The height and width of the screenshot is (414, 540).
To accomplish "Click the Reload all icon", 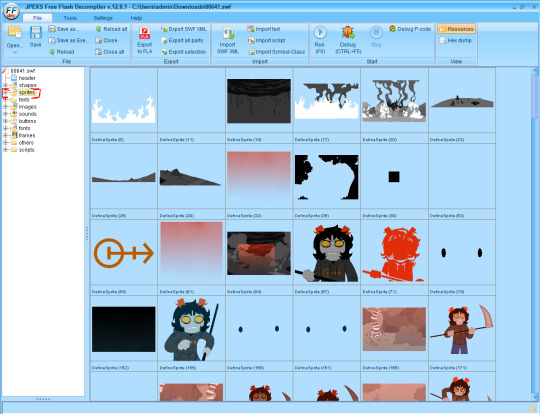I will (x=98, y=29).
